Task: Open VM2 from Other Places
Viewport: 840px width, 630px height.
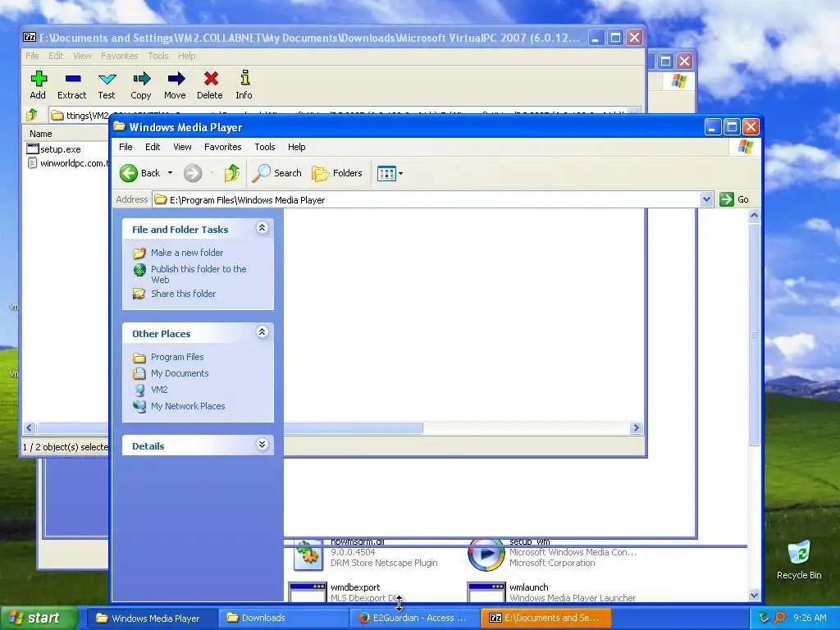Action: [x=159, y=390]
